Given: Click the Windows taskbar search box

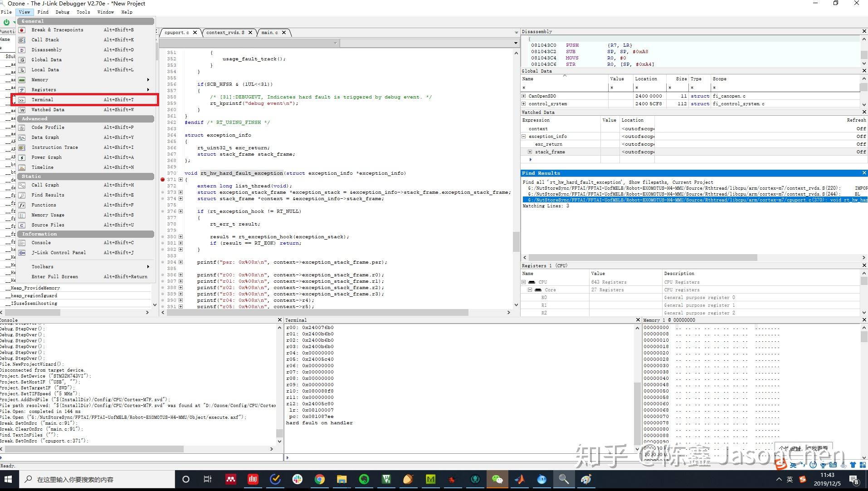Looking at the screenshot, I should (x=98, y=479).
